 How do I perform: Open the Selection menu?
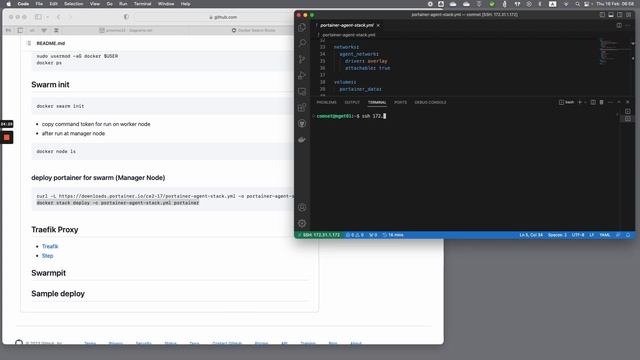point(74,4)
